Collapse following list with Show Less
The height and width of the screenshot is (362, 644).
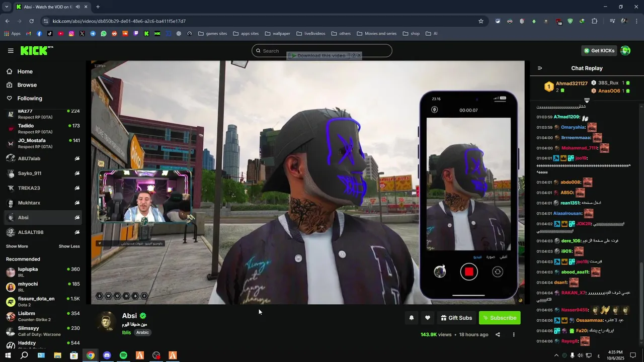point(69,246)
